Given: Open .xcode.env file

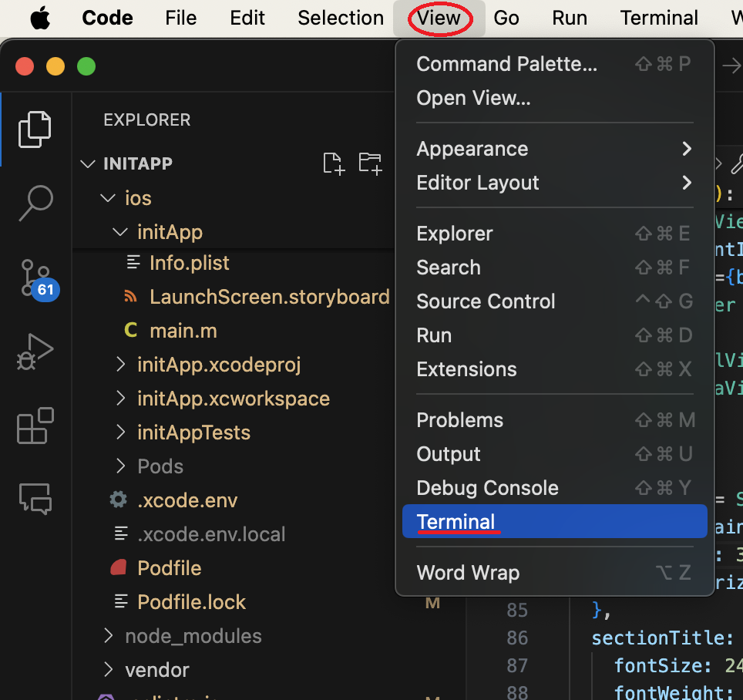Looking at the screenshot, I should point(187,500).
